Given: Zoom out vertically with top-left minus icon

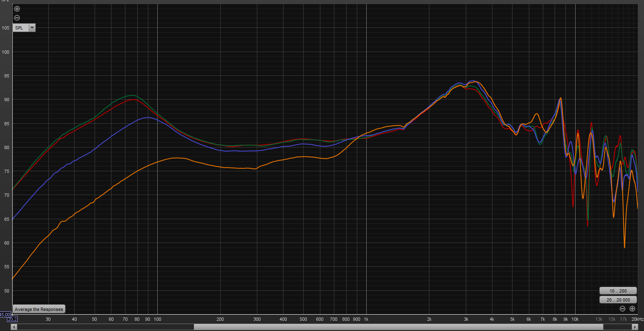Looking at the screenshot, I should [x=17, y=18].
